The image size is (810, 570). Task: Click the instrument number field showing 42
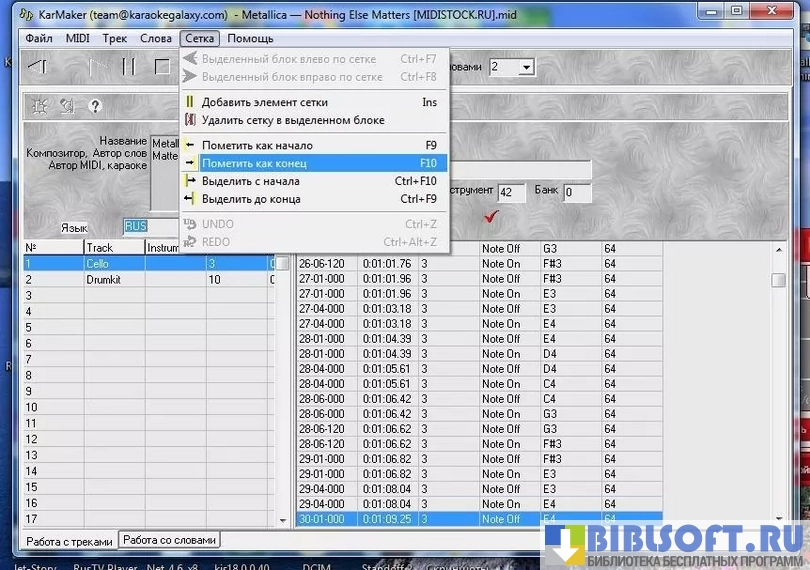pyautogui.click(x=511, y=192)
